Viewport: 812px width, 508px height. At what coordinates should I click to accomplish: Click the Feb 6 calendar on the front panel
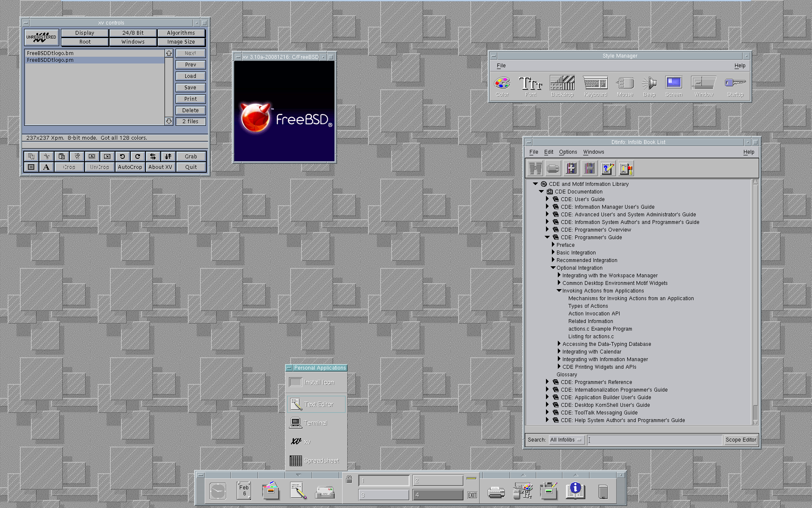coord(244,490)
